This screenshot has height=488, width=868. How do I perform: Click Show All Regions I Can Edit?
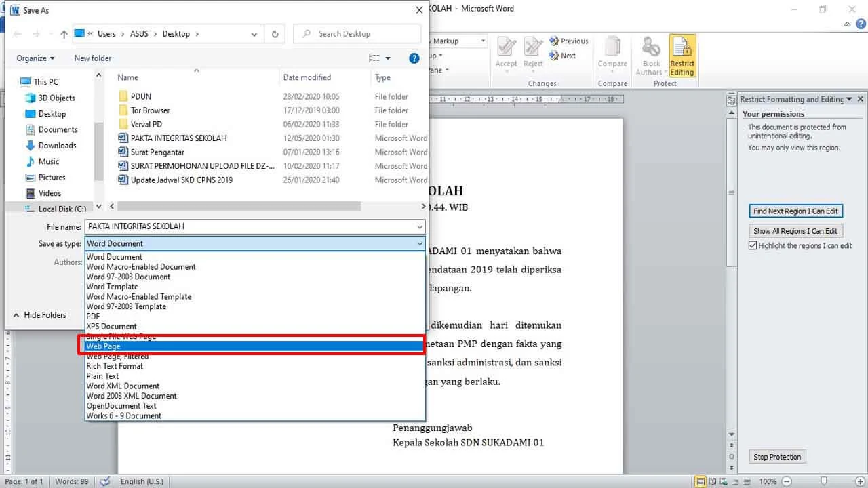795,231
